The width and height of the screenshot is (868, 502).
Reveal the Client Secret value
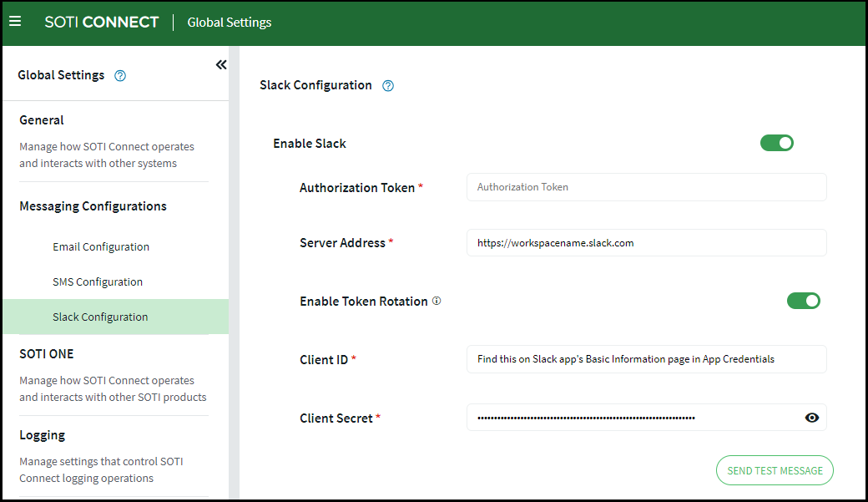811,418
